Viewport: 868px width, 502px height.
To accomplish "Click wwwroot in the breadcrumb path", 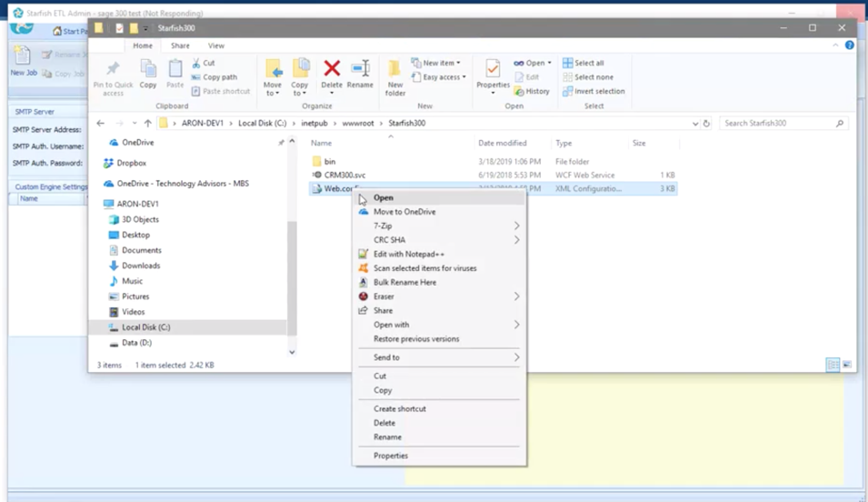I will coord(358,123).
